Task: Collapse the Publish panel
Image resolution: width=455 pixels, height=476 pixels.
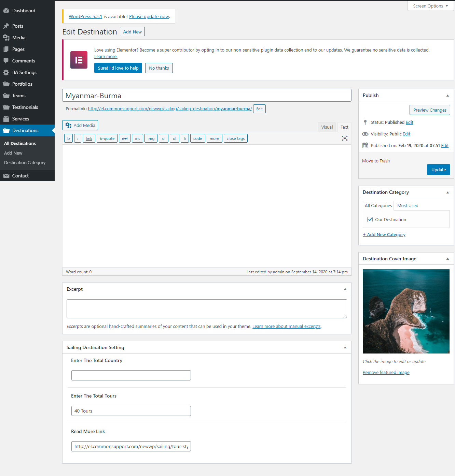Action: click(x=447, y=96)
